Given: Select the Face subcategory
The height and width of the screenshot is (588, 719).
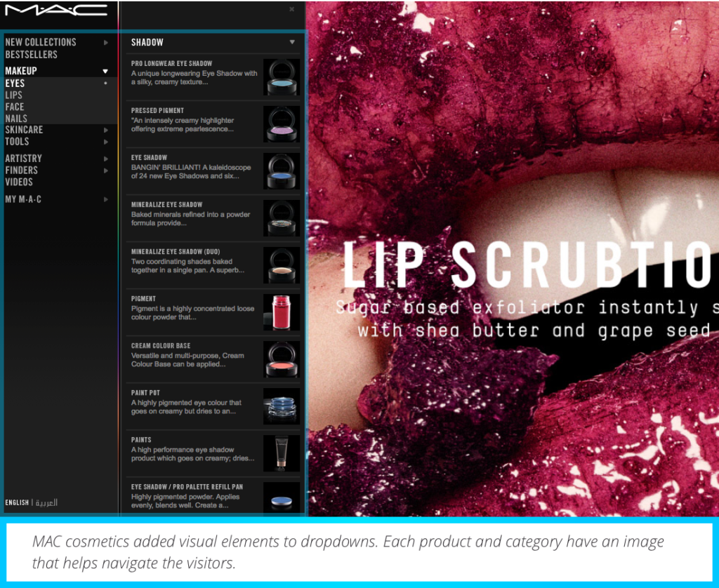Looking at the screenshot, I should 15,107.
